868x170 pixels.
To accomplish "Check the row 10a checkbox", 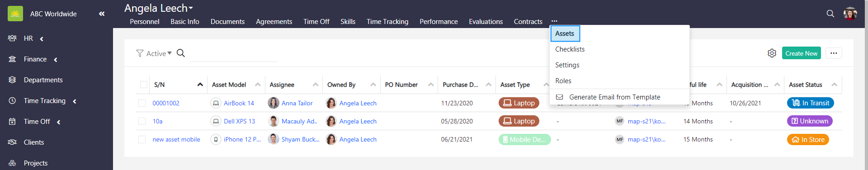I will pos(142,121).
